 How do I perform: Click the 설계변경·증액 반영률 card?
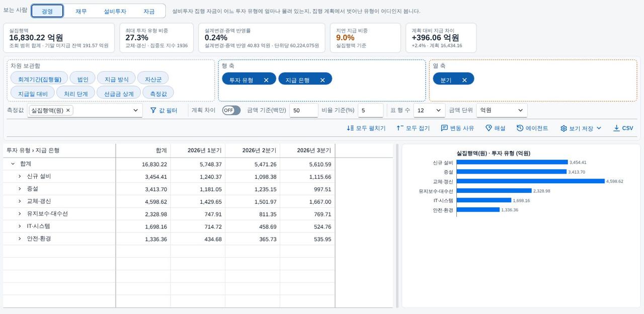[x=262, y=38]
